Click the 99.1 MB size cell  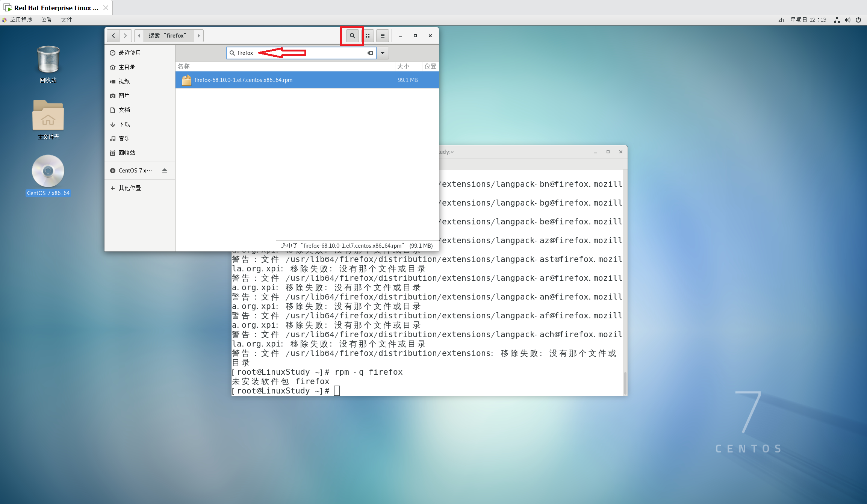coord(408,80)
